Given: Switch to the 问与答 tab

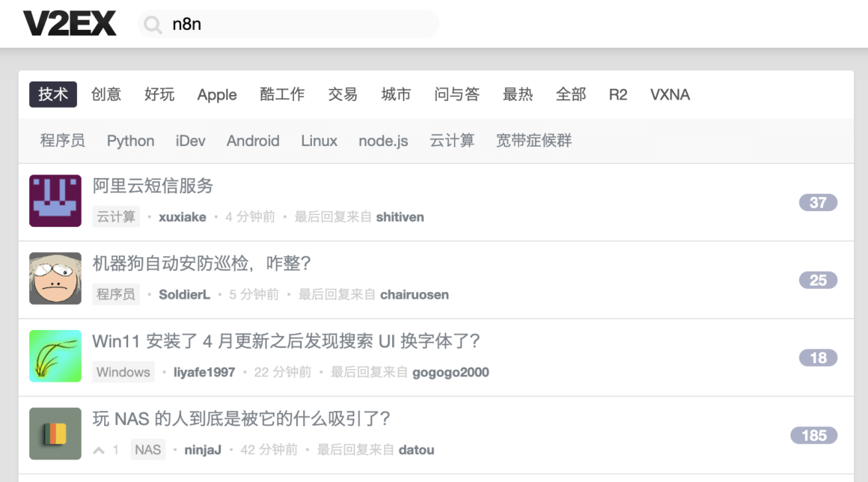Looking at the screenshot, I should 456,94.
